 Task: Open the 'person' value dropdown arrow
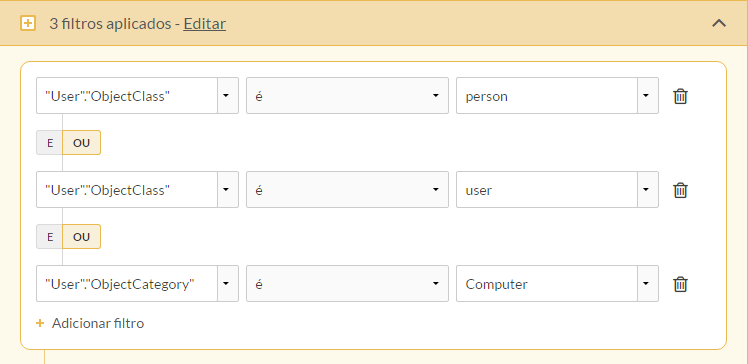(647, 96)
